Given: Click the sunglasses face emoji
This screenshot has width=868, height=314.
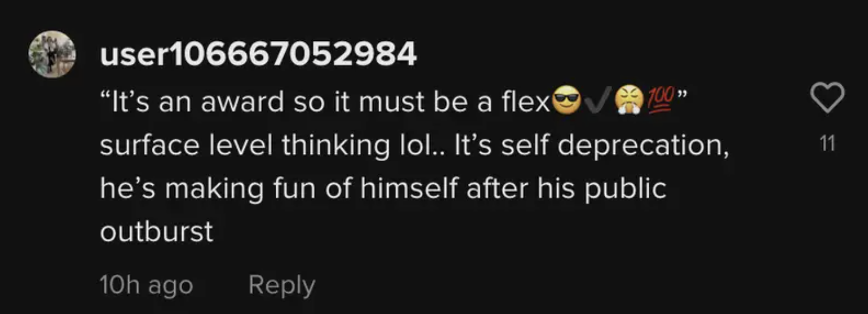Looking at the screenshot, I should pos(566,101).
